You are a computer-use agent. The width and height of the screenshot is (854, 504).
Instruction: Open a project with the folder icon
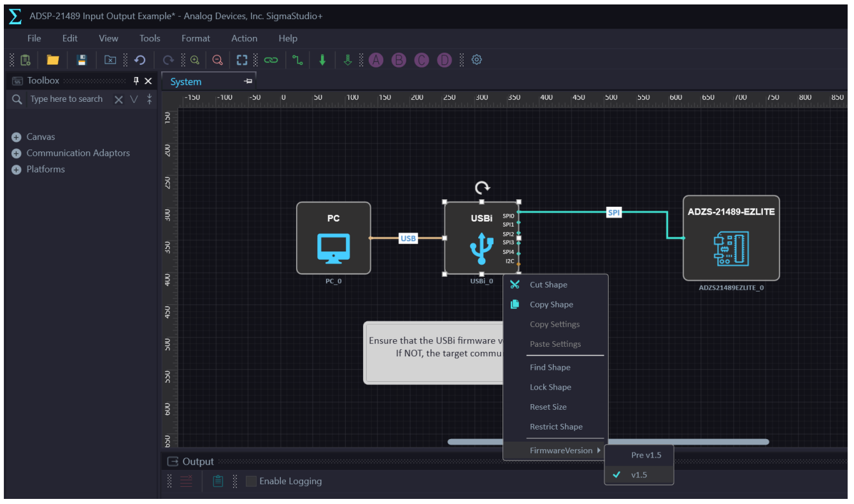coord(53,60)
